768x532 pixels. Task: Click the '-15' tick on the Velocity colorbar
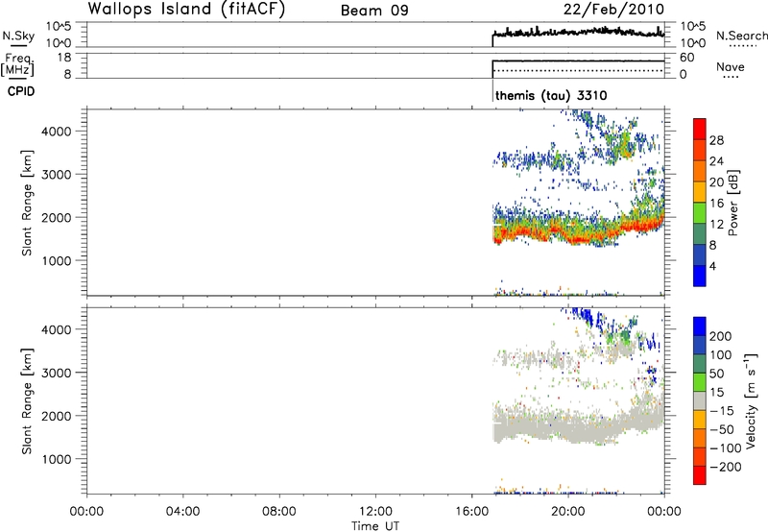pyautogui.click(x=722, y=411)
